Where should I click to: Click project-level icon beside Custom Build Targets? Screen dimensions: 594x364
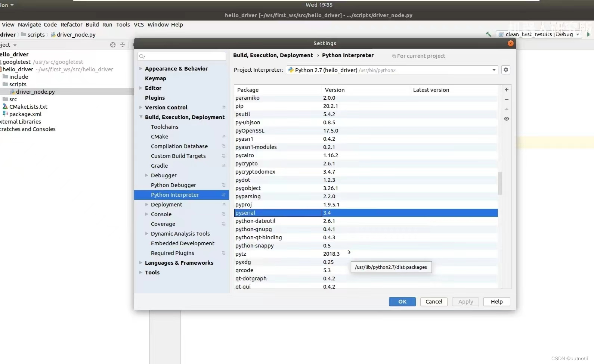click(224, 156)
